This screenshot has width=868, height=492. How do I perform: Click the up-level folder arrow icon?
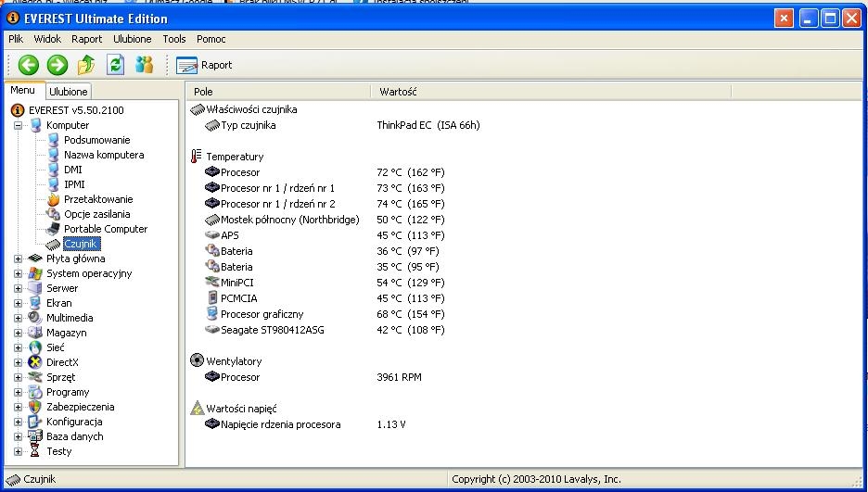pos(86,65)
